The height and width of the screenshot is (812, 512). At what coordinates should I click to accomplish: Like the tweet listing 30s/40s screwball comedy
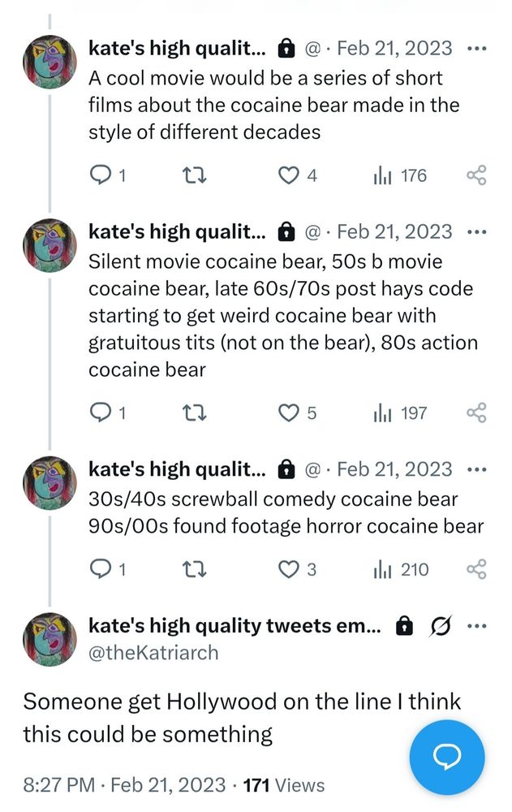coord(290,569)
